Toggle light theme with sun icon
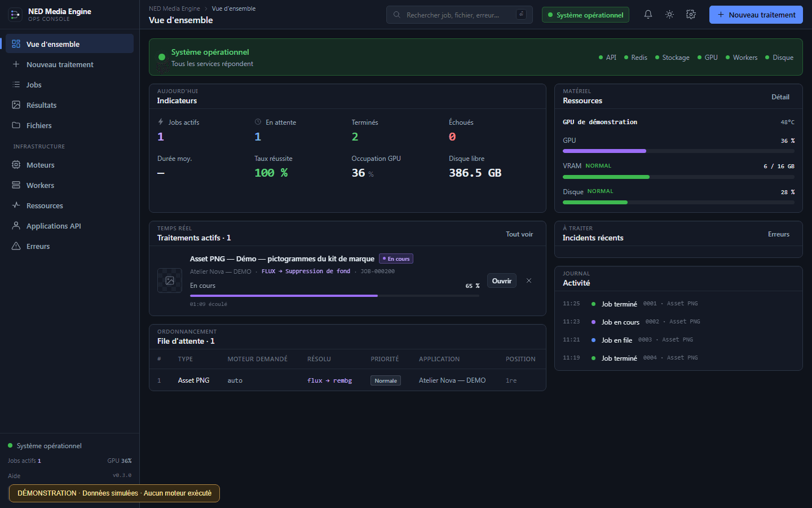 point(669,15)
